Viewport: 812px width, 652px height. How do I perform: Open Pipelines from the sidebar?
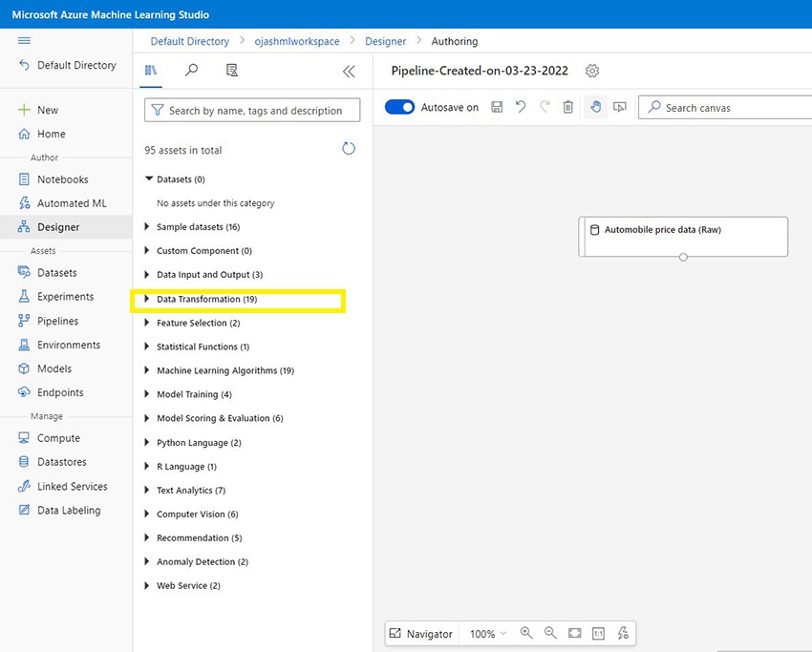48,321
